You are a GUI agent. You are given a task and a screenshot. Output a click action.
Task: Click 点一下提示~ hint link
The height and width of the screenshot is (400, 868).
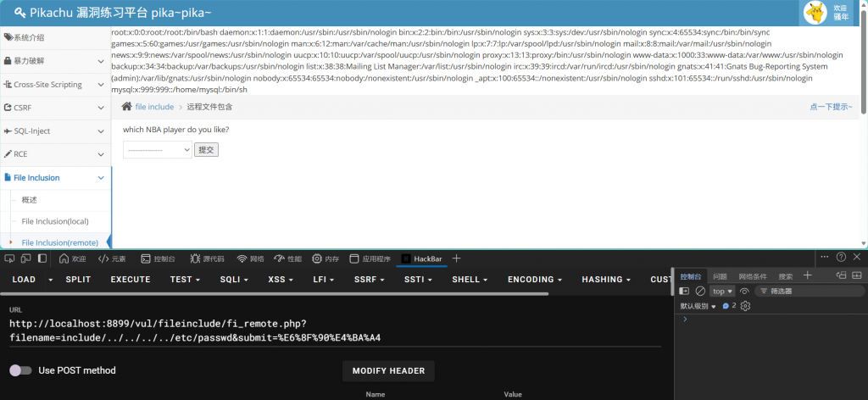831,107
